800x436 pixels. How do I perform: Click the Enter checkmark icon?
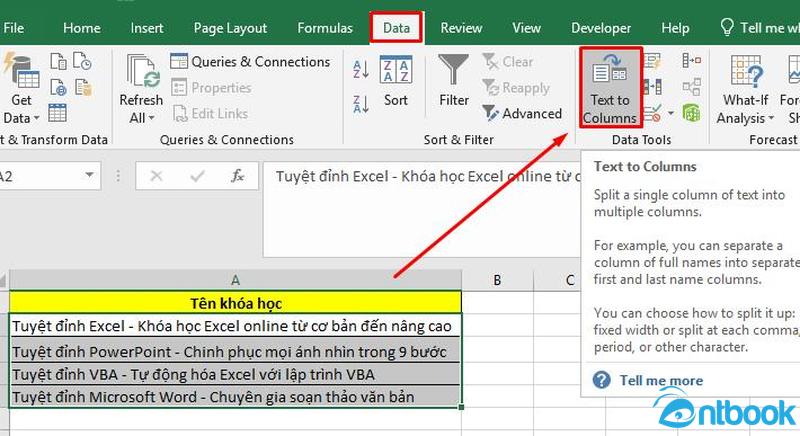click(x=197, y=176)
